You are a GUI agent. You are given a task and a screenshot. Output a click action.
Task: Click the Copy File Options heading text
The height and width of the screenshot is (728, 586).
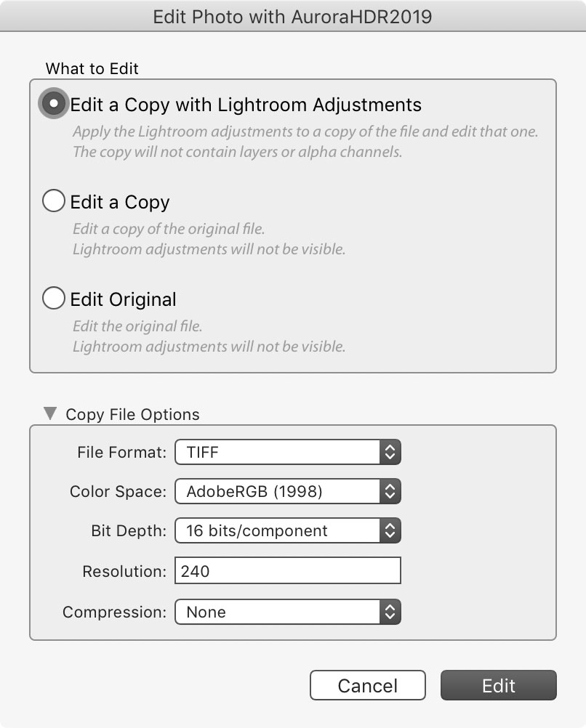tap(132, 414)
